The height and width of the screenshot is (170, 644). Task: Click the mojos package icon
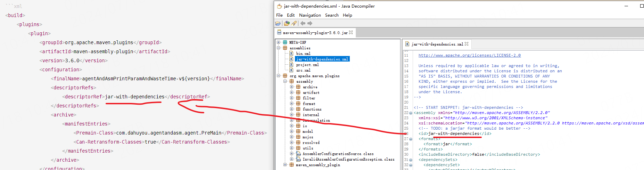(298, 137)
